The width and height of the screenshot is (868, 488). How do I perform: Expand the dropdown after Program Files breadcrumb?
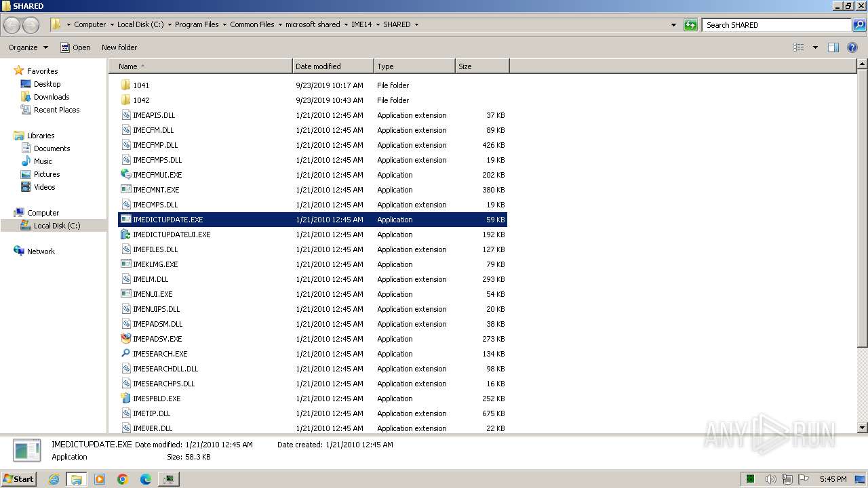pyautogui.click(x=224, y=24)
